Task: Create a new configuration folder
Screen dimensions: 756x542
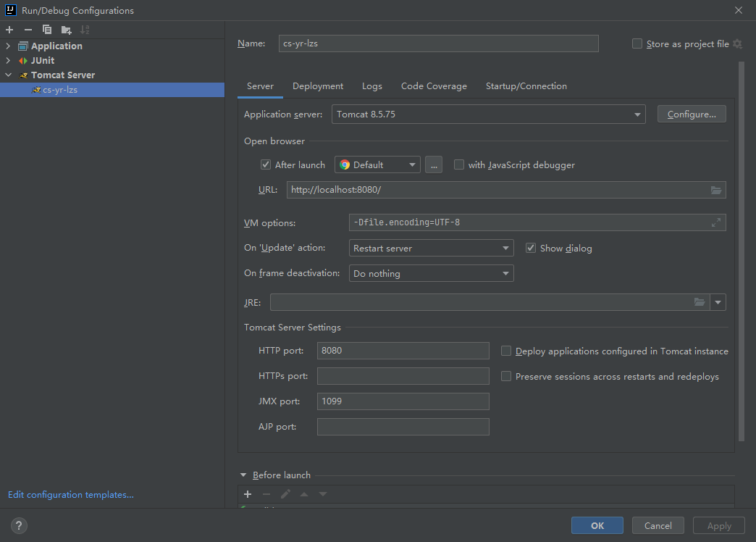Action: [x=67, y=30]
